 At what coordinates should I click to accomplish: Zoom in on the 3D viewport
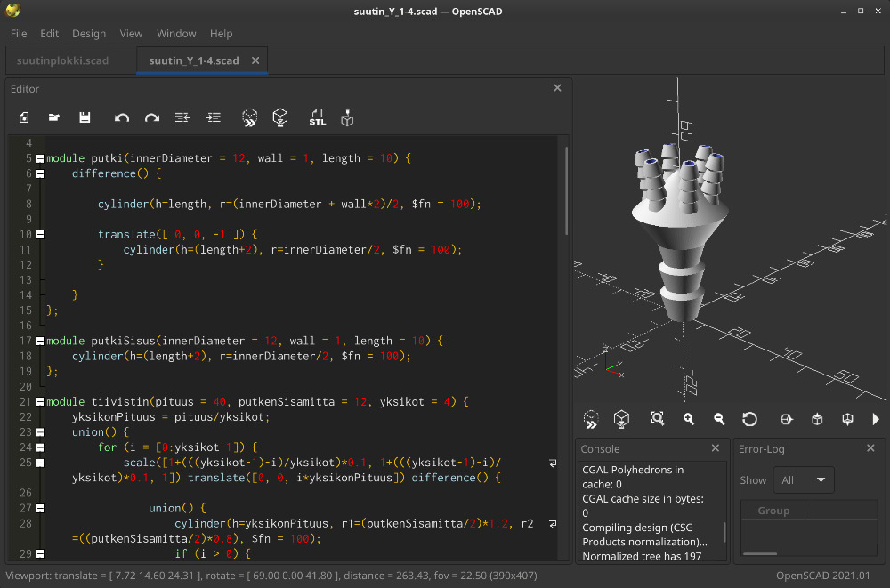point(688,418)
